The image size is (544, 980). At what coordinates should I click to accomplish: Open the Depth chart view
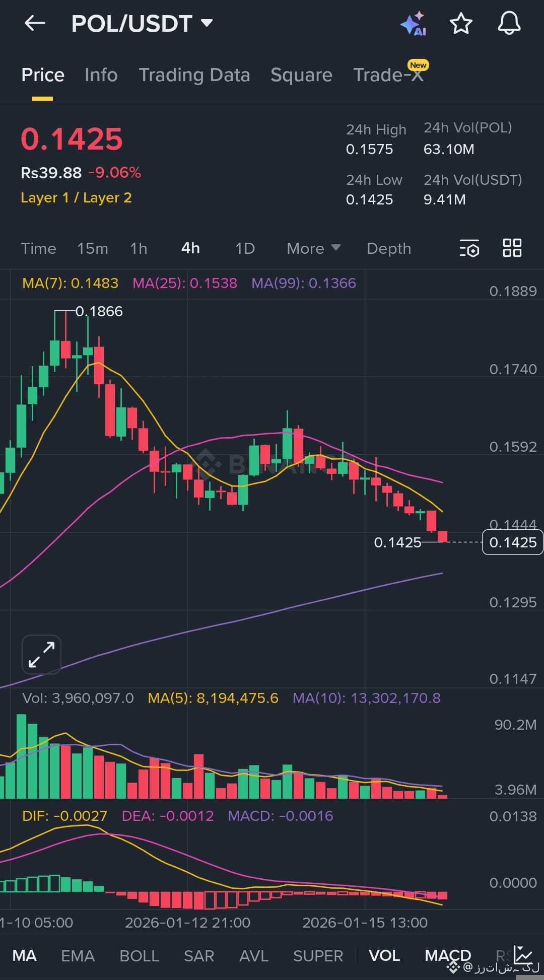(x=389, y=248)
